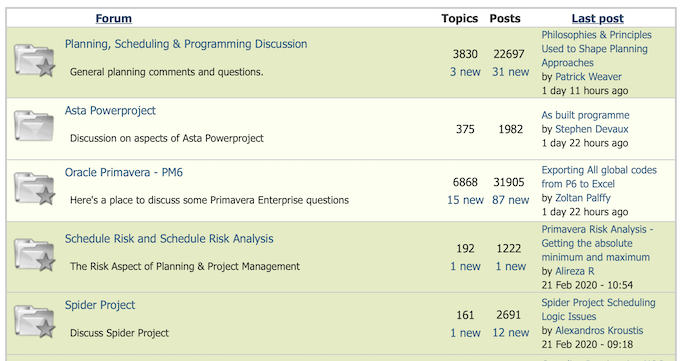Open Patrick Weaver's profile
The height and width of the screenshot is (361, 680).
588,77
